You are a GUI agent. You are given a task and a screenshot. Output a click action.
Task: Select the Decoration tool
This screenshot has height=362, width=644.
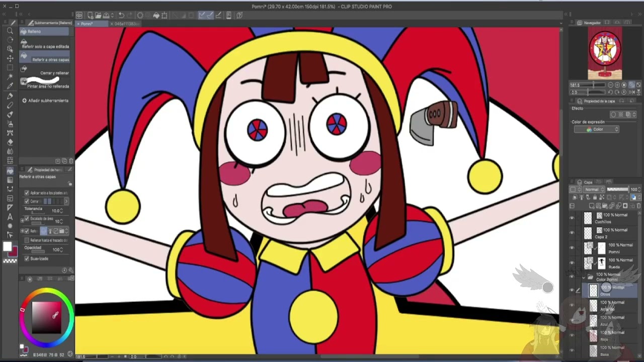coord(10,133)
